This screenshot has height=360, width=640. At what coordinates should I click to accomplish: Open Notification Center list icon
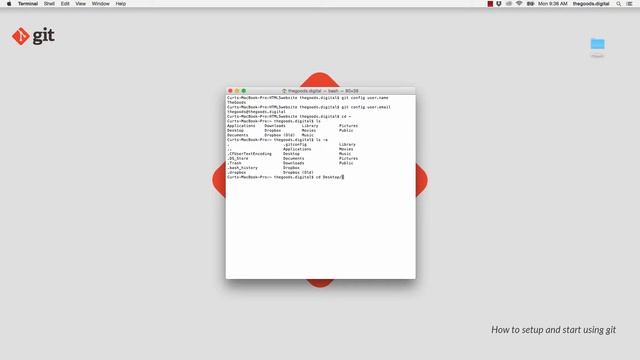(629, 4)
